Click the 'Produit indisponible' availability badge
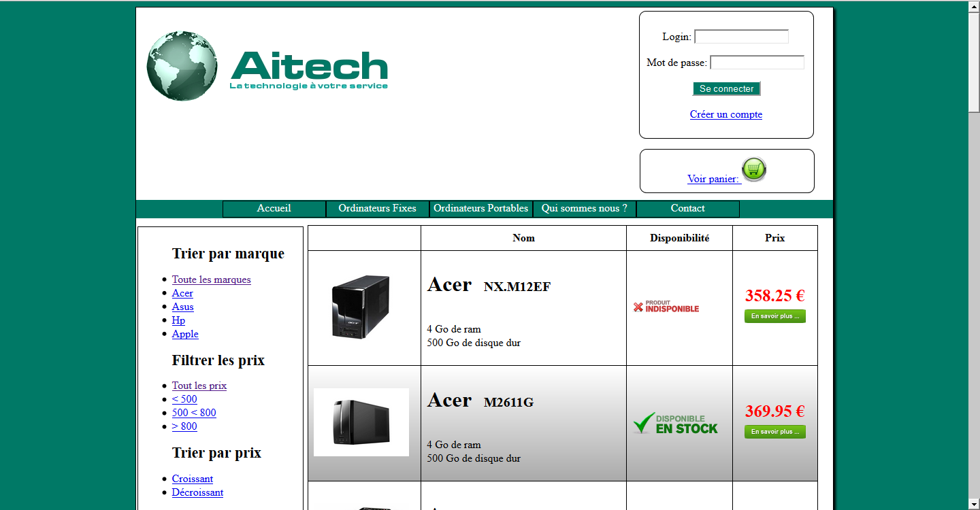 (666, 307)
